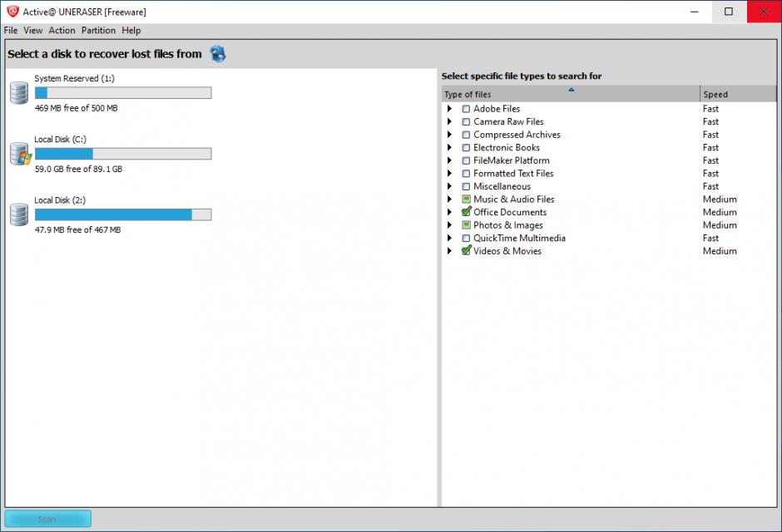Click the Active@ UNERASER app logo icon

click(12, 12)
